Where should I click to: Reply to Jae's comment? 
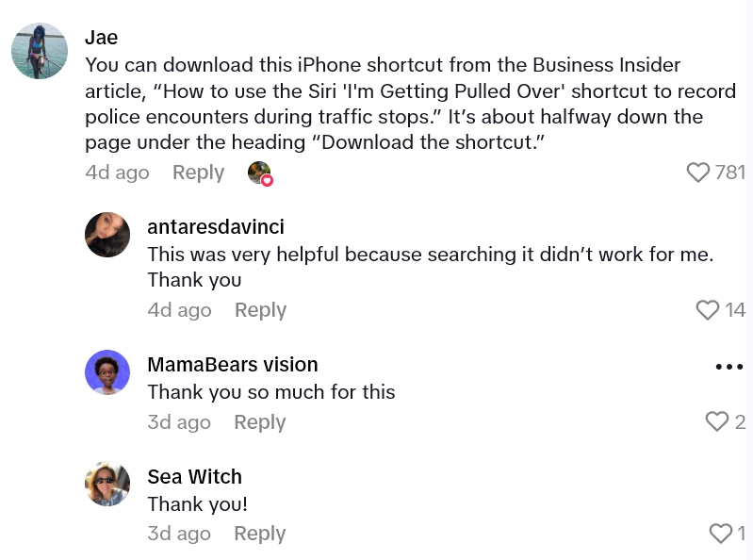(198, 173)
